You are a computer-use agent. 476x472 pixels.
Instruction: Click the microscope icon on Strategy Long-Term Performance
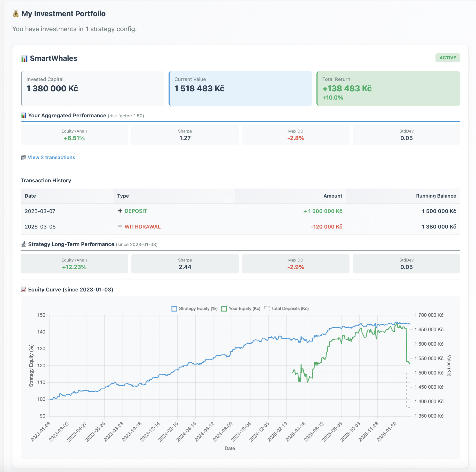[23, 244]
